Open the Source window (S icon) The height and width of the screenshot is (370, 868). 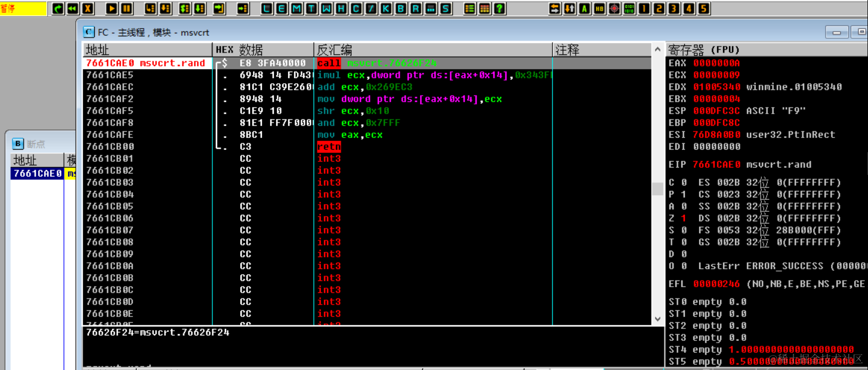[x=446, y=8]
